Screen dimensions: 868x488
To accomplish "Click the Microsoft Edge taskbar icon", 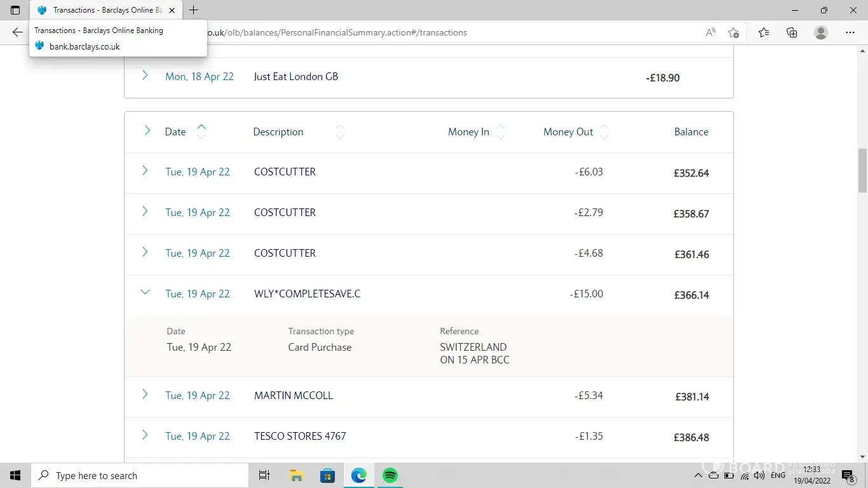I will pyautogui.click(x=359, y=475).
